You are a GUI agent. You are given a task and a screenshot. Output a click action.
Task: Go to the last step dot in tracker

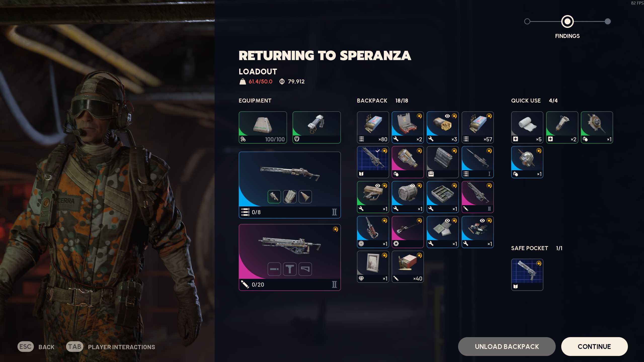tap(608, 22)
